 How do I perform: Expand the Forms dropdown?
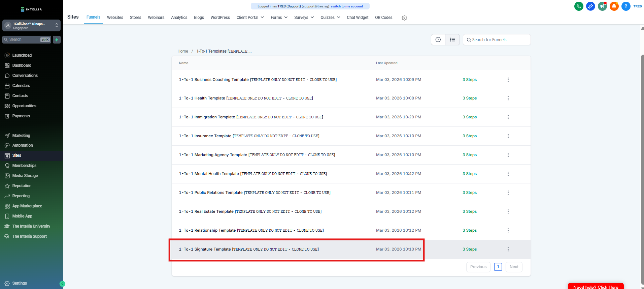(x=279, y=18)
